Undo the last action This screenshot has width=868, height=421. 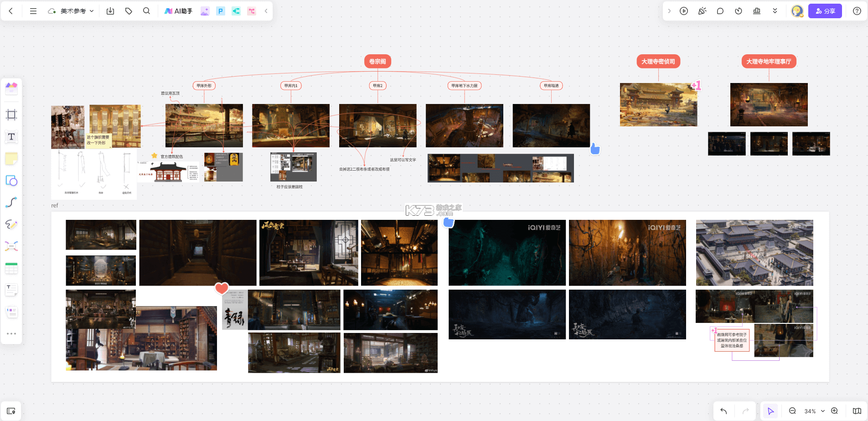point(723,411)
